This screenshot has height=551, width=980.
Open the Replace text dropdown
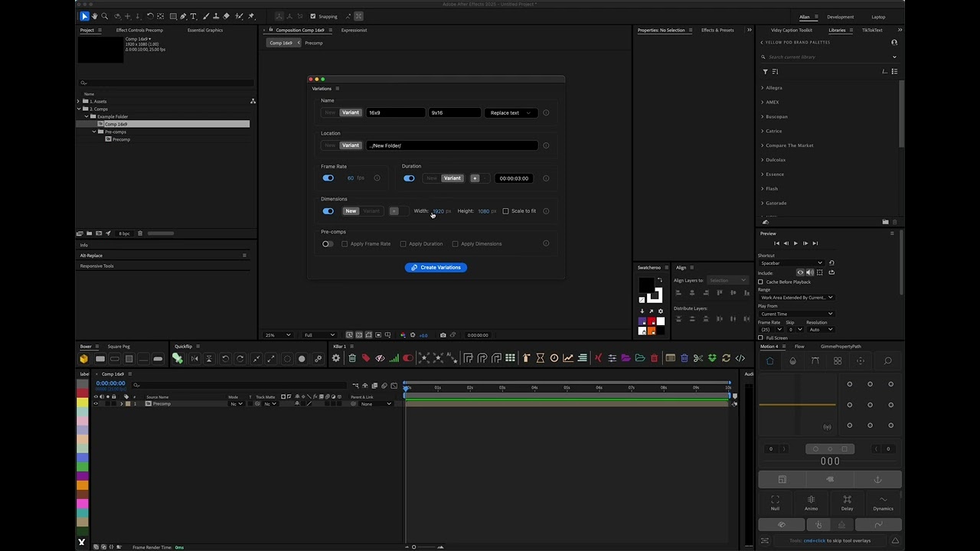pyautogui.click(x=509, y=112)
